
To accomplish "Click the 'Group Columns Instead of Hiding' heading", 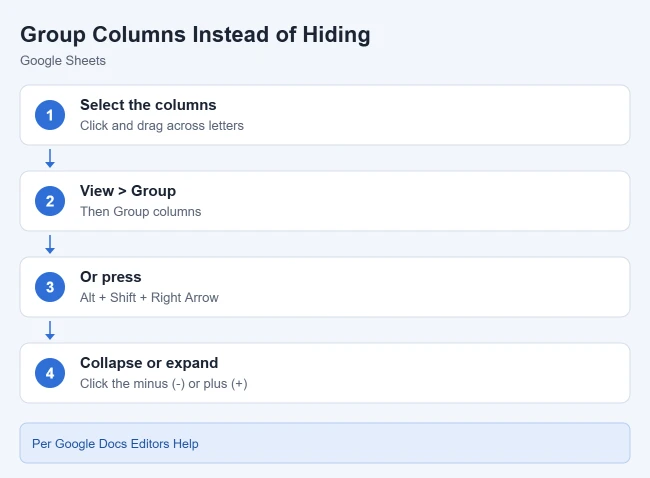I will [195, 35].
